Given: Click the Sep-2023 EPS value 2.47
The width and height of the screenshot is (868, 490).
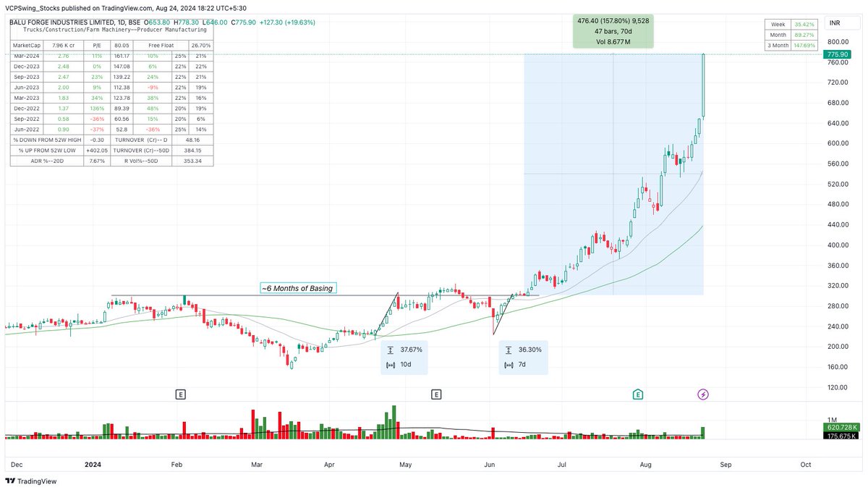Looking at the screenshot, I should pyautogui.click(x=64, y=77).
